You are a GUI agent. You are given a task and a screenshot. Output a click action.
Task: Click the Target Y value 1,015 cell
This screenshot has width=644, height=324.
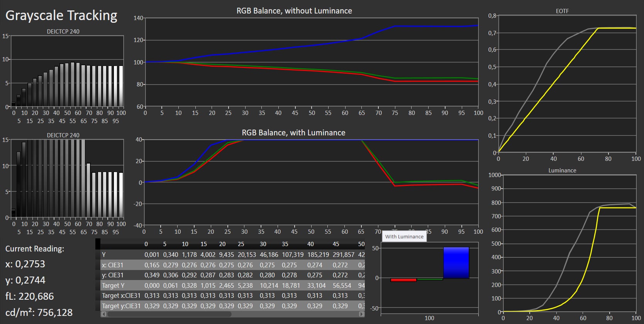208,285
